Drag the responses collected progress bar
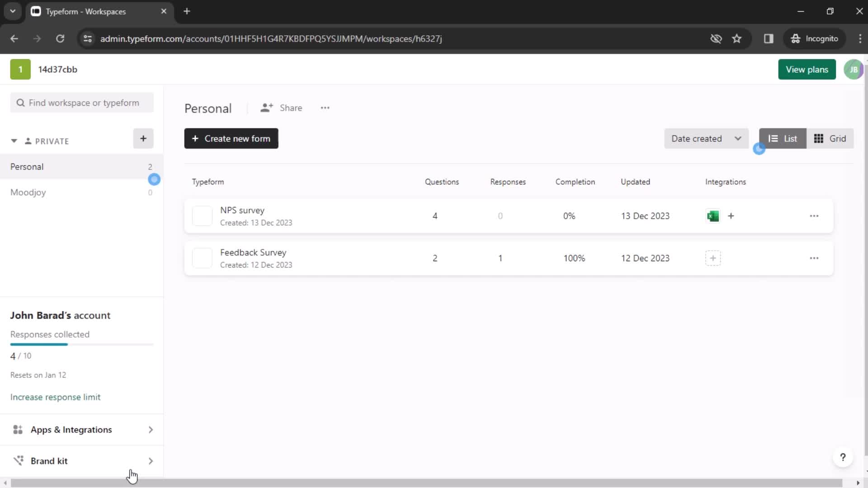The height and width of the screenshot is (488, 868). [x=81, y=344]
